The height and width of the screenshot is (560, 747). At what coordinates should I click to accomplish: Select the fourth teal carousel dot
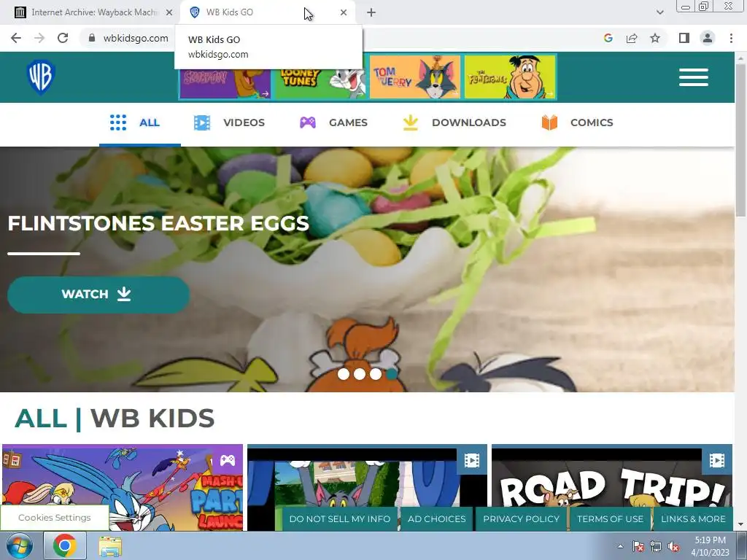[392, 374]
